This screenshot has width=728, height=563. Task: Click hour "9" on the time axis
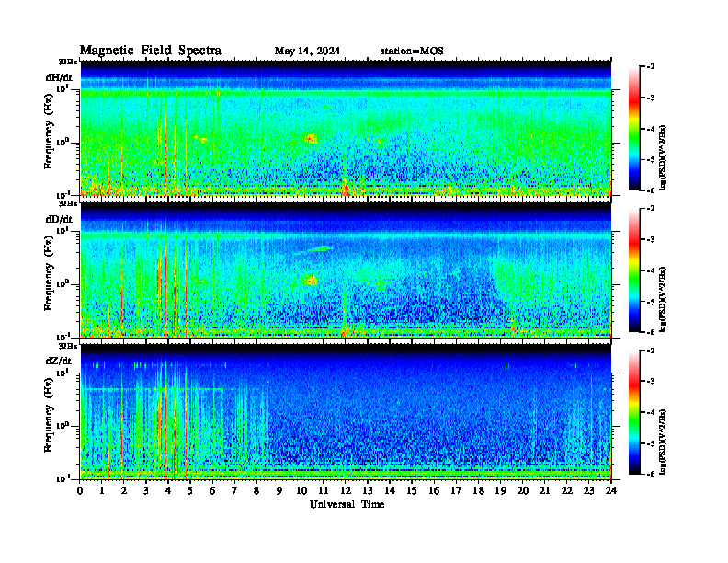(x=279, y=491)
